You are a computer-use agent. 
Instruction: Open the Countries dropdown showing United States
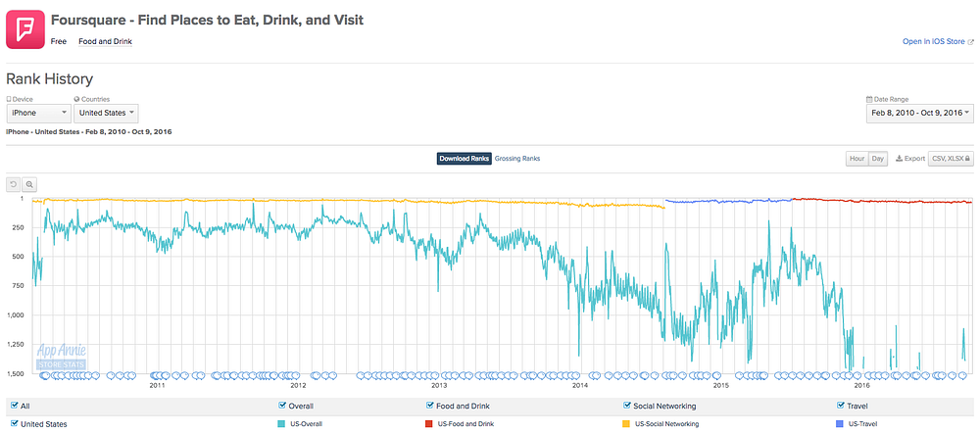(x=106, y=113)
